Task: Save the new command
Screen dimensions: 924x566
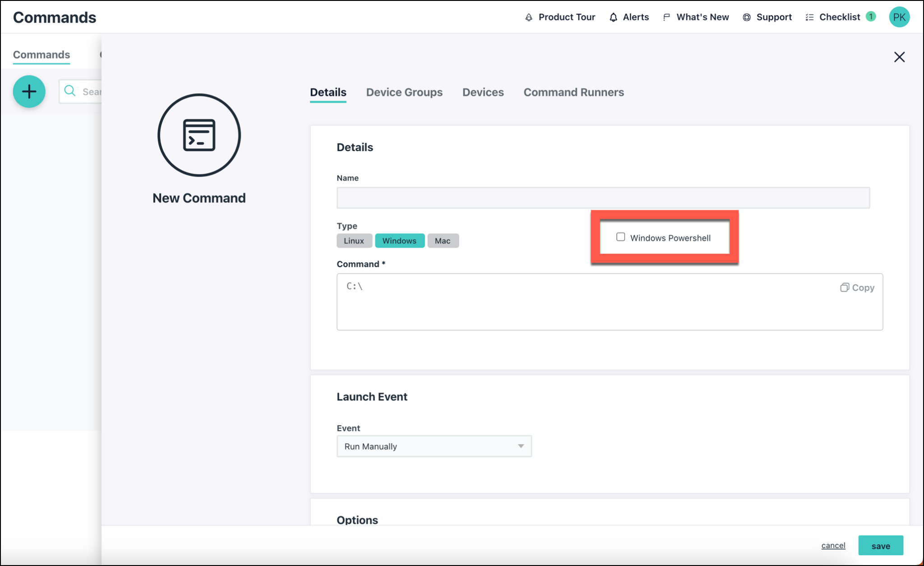Action: (x=880, y=545)
